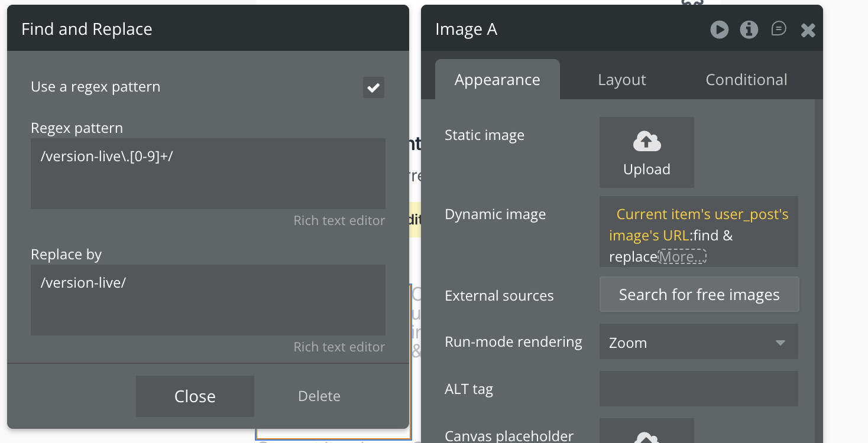Open the info icon for Image A
This screenshot has width=868, height=443.
(749, 30)
